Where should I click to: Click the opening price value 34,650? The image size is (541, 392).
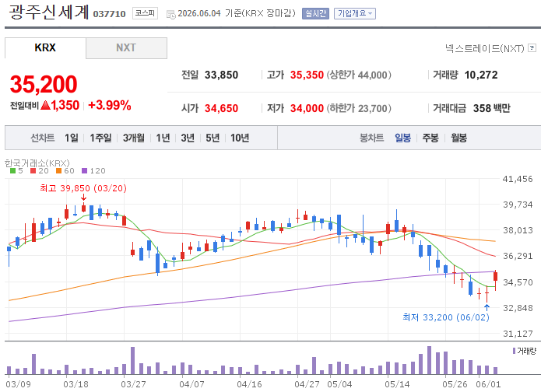222,108
